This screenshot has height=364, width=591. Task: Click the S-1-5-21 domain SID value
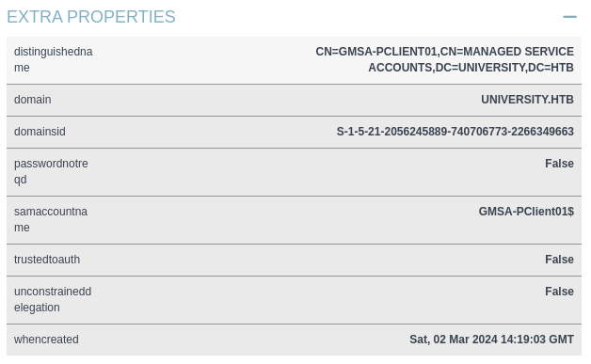point(455,132)
